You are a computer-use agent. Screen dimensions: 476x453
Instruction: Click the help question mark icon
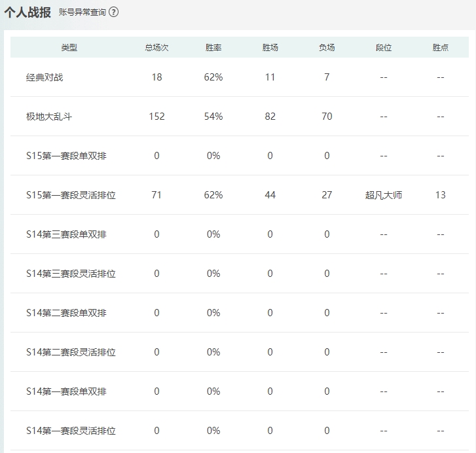click(113, 12)
